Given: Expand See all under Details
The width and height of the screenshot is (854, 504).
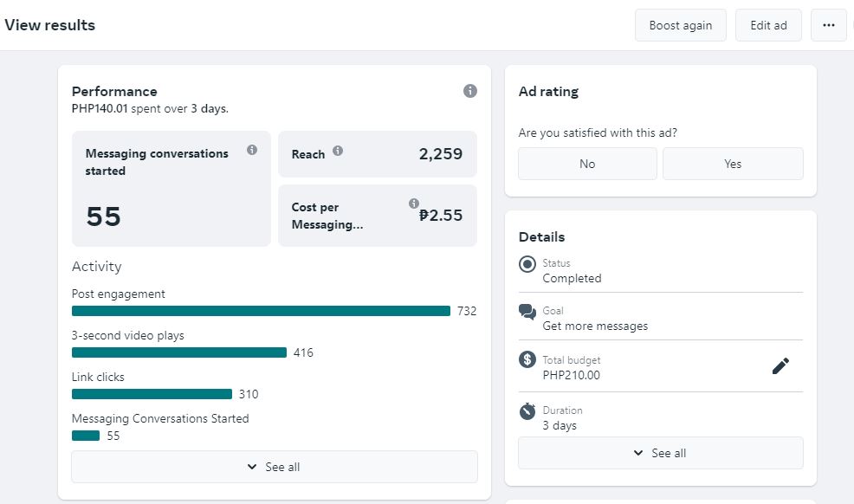Looking at the screenshot, I should click(x=660, y=453).
